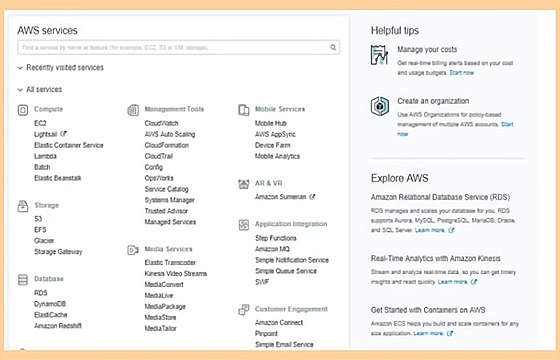Viewport: 560px width, 360px height.
Task: Click the Management Tools category icon
Action: coord(133,110)
